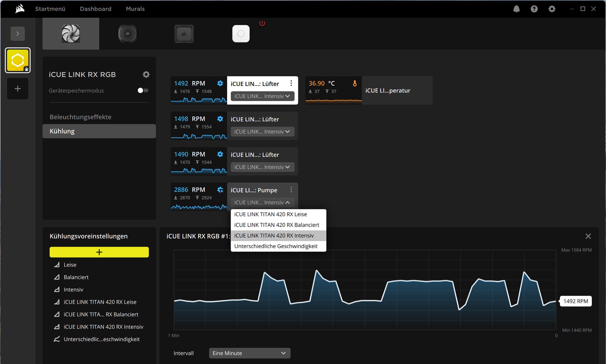Click the white hub device icon
606x364 pixels.
coord(241,33)
